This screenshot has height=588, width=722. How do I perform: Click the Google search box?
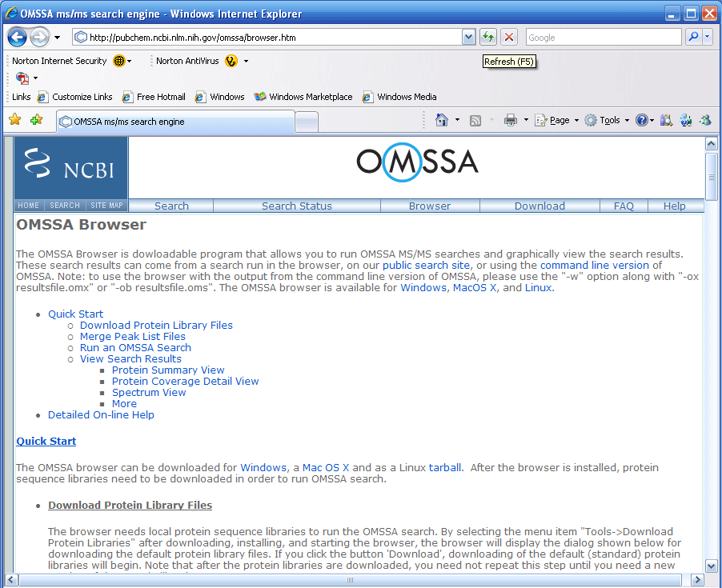[x=604, y=38]
